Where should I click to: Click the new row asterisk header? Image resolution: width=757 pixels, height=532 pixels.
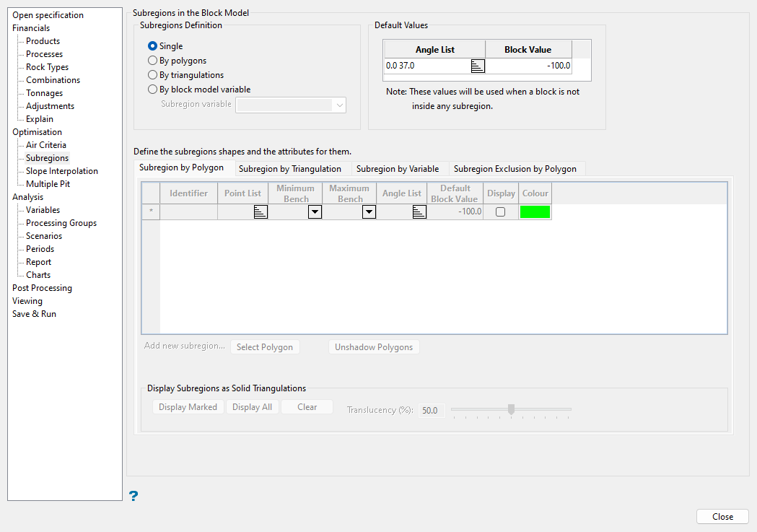coord(151,212)
